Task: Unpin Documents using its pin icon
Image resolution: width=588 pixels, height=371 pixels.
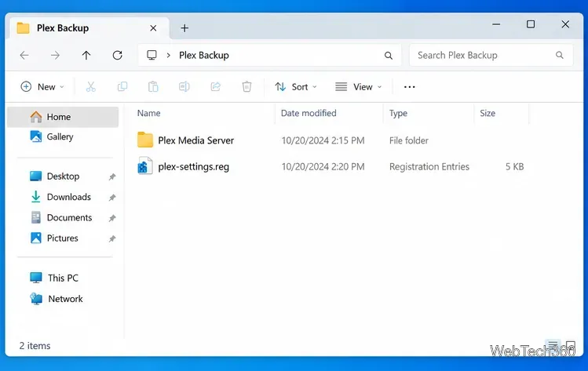Action: coord(112,218)
